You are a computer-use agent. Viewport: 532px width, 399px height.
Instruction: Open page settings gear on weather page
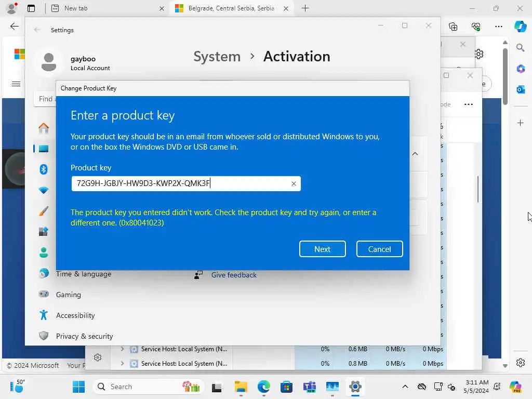click(x=478, y=54)
